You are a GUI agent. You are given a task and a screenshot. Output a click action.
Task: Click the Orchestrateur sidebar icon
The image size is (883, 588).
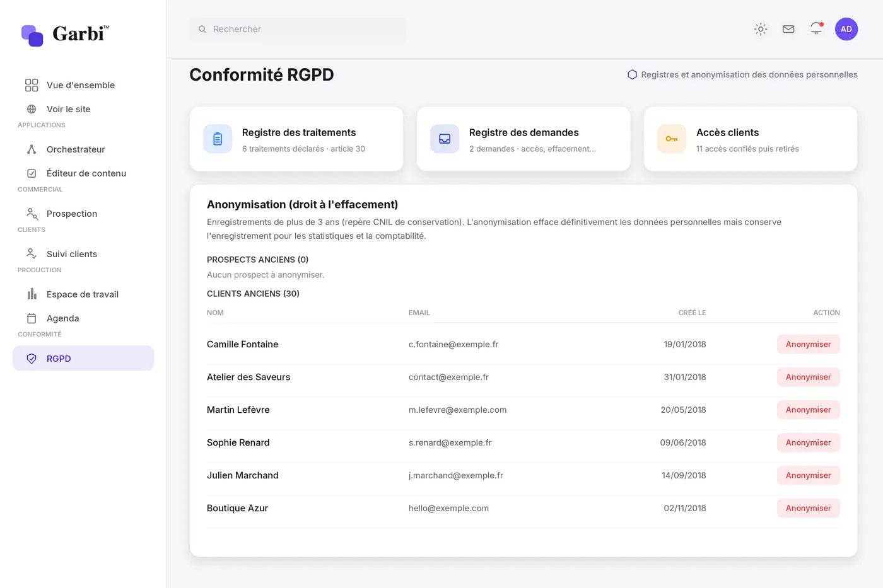(x=32, y=149)
